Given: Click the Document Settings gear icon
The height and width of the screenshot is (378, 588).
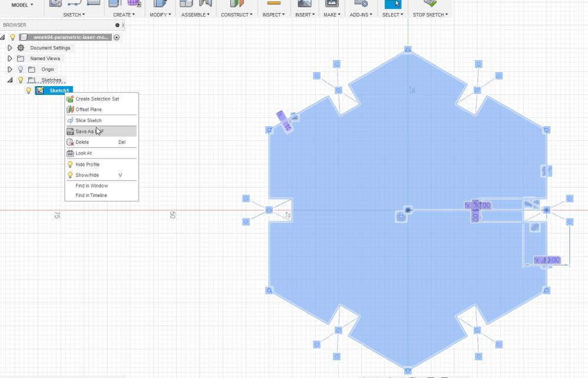Looking at the screenshot, I should [x=21, y=48].
